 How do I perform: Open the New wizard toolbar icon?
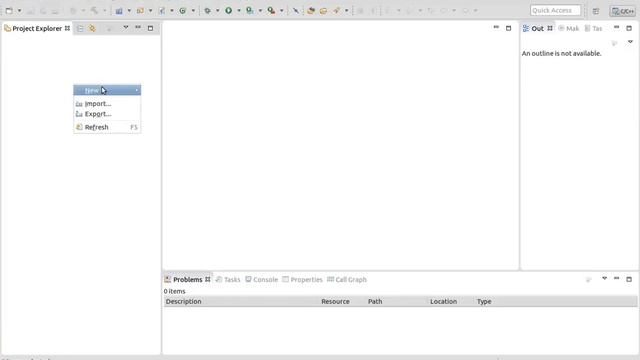(x=9, y=11)
